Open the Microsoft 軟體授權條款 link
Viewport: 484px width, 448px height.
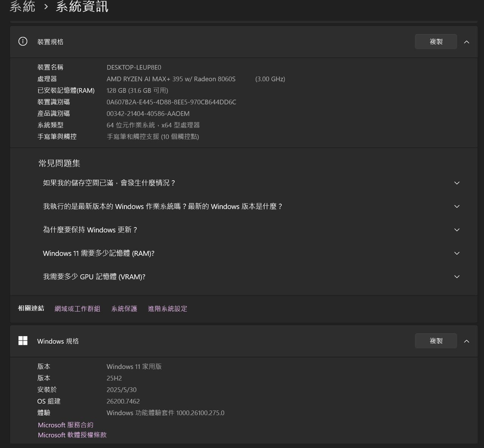72,435
